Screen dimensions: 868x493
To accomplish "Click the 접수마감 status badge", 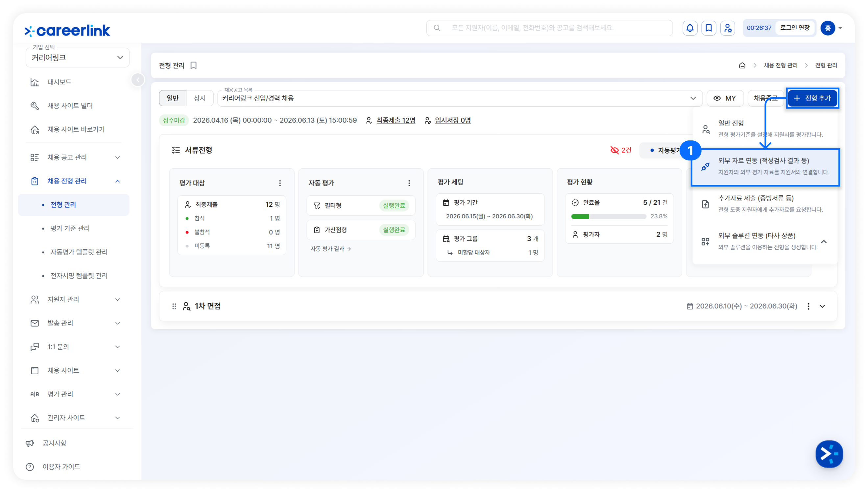I will pos(174,120).
